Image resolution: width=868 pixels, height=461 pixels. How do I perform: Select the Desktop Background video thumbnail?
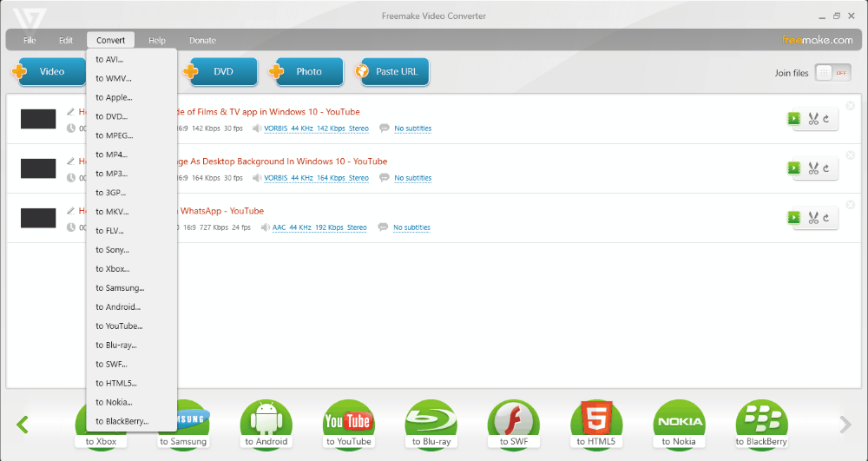(x=38, y=168)
